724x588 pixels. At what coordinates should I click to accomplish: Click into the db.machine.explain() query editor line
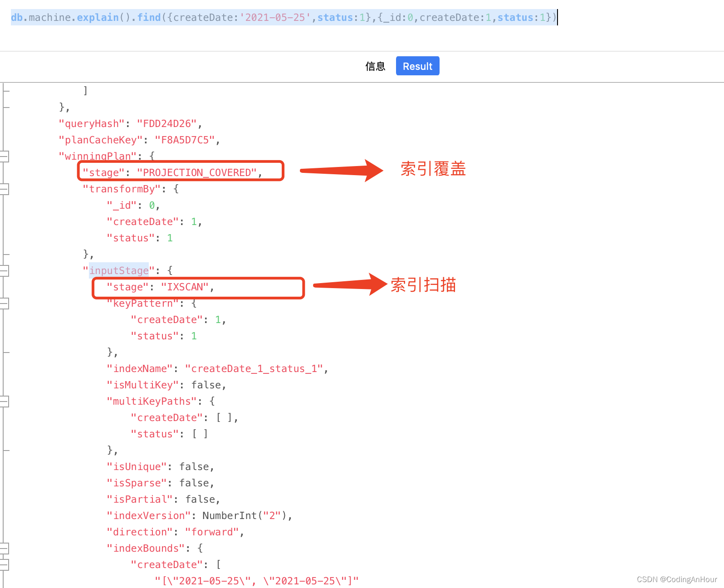(284, 17)
